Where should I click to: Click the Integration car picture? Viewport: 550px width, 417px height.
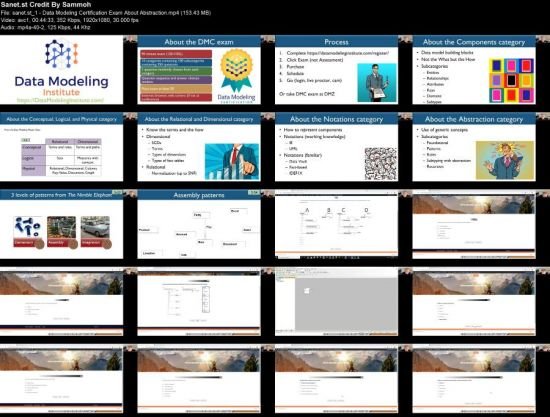(x=95, y=227)
